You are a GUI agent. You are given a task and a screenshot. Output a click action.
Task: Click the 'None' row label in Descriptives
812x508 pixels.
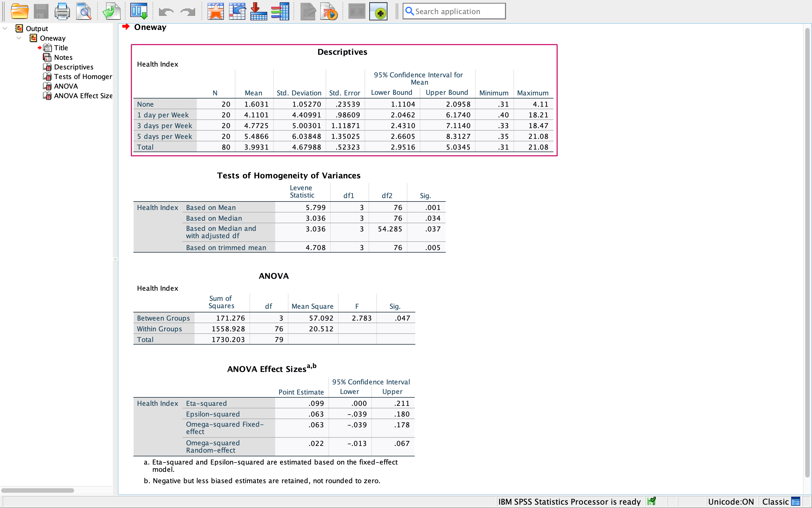point(145,104)
